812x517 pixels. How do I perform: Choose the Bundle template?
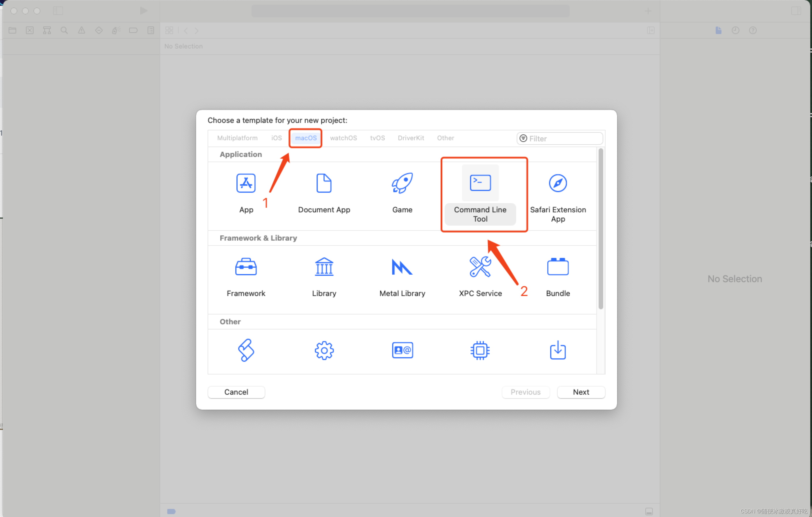pos(558,267)
